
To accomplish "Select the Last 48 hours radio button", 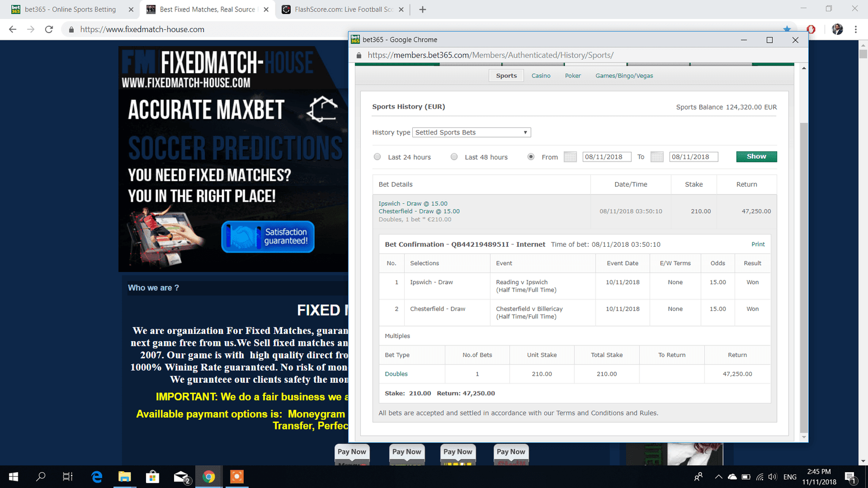I will pos(454,157).
